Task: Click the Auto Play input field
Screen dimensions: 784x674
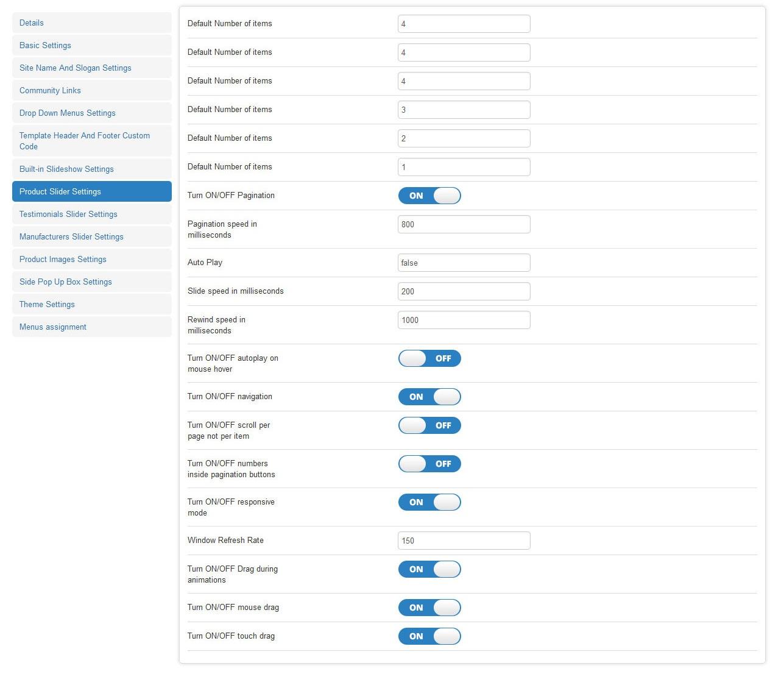Action: (x=464, y=263)
